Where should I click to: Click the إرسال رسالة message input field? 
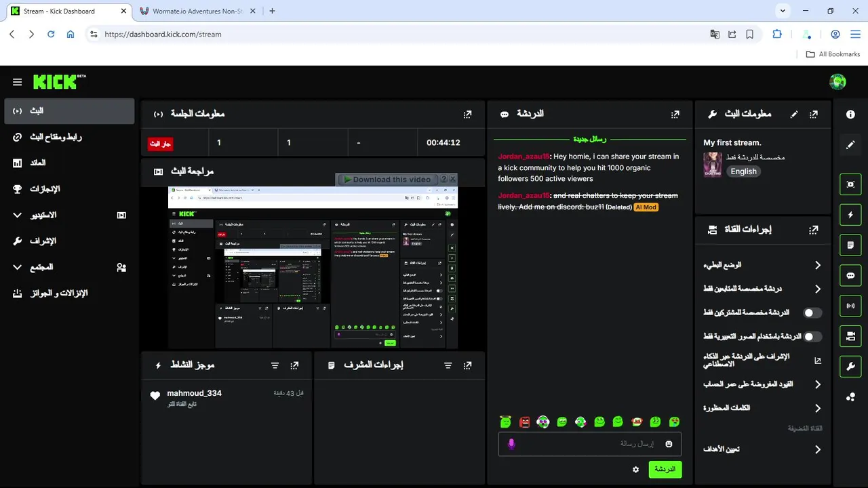click(590, 444)
